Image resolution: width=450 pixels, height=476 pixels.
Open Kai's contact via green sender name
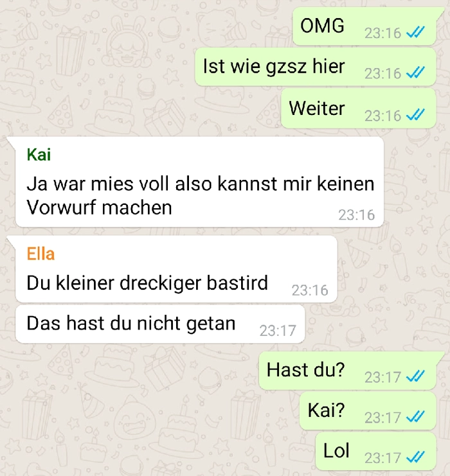tap(39, 155)
